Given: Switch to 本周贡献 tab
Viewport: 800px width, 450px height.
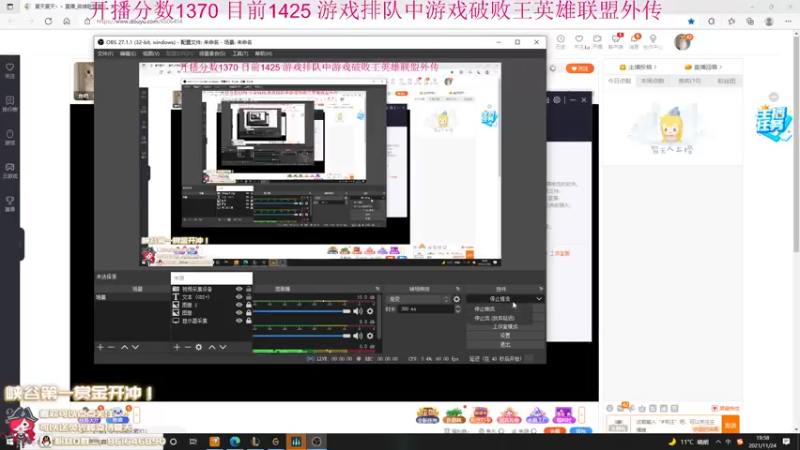Looking at the screenshot, I should tap(653, 81).
